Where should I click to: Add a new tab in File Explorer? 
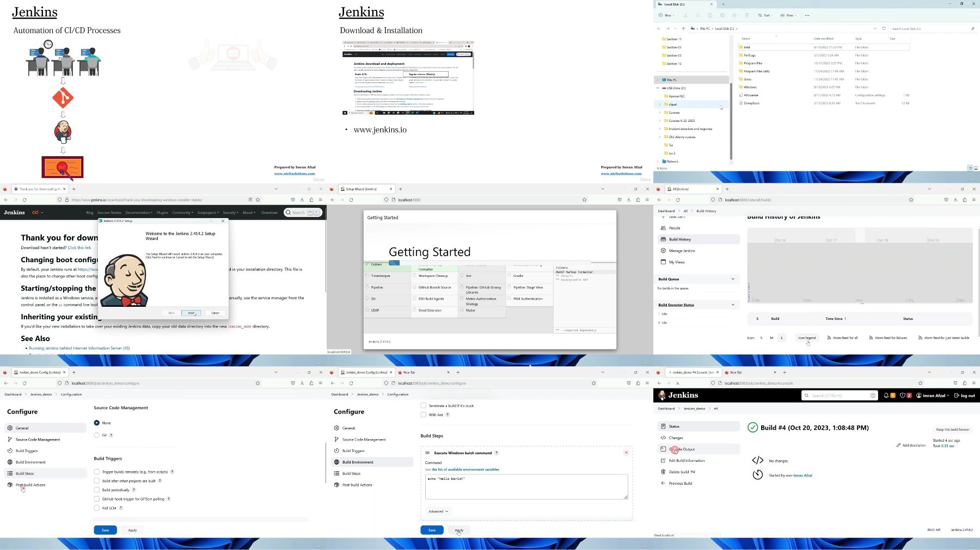723,4
